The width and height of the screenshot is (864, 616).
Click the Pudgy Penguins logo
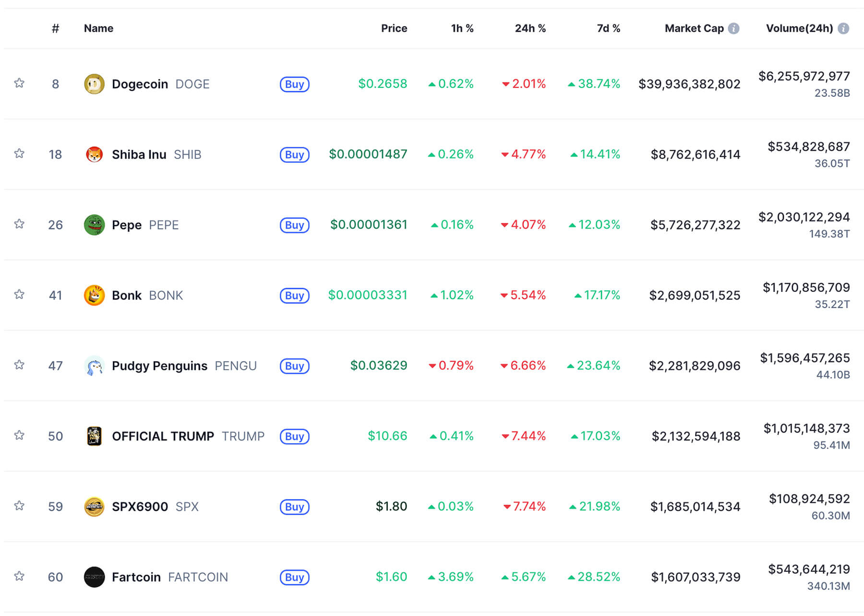click(95, 365)
